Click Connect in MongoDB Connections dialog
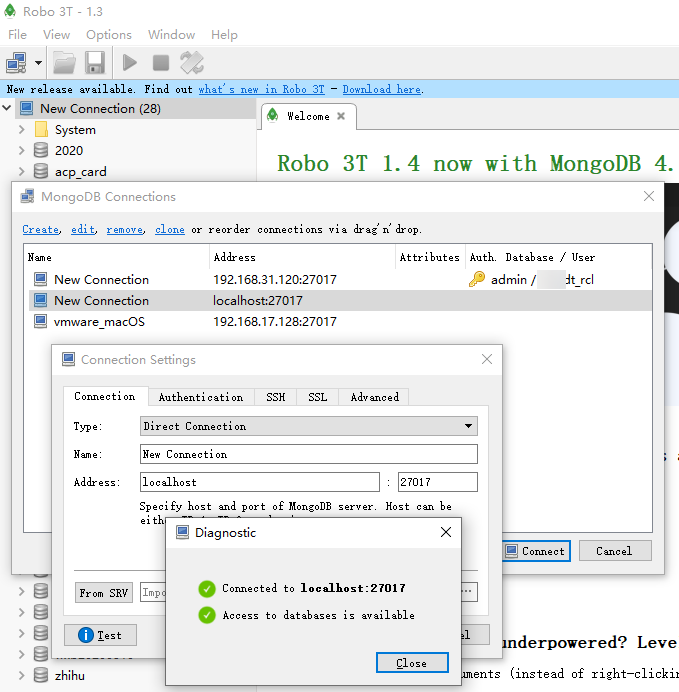Image resolution: width=679 pixels, height=692 pixels. click(x=536, y=551)
